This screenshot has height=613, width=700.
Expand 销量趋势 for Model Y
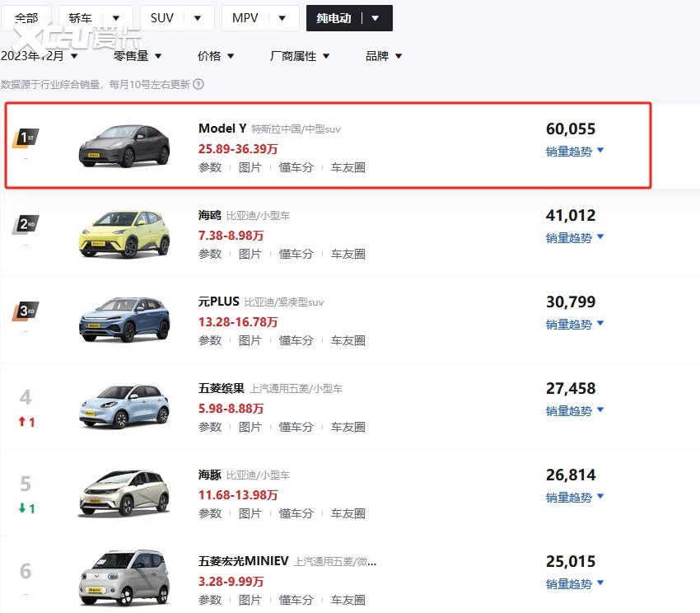pos(575,151)
